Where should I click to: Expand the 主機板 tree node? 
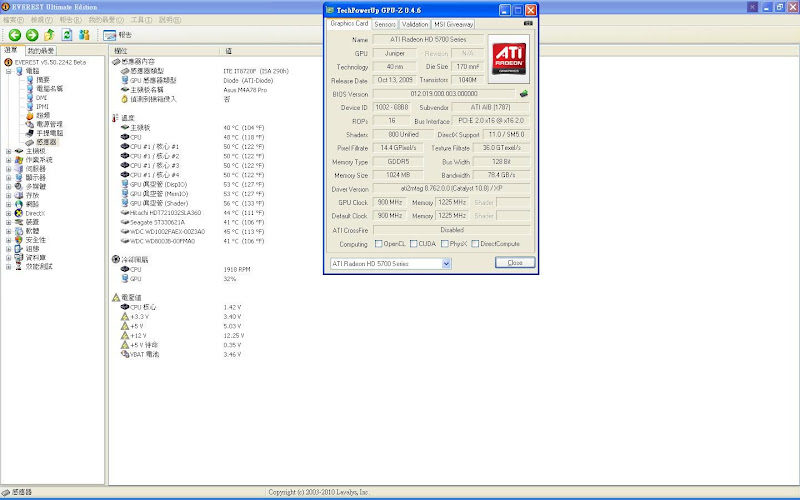click(9, 151)
